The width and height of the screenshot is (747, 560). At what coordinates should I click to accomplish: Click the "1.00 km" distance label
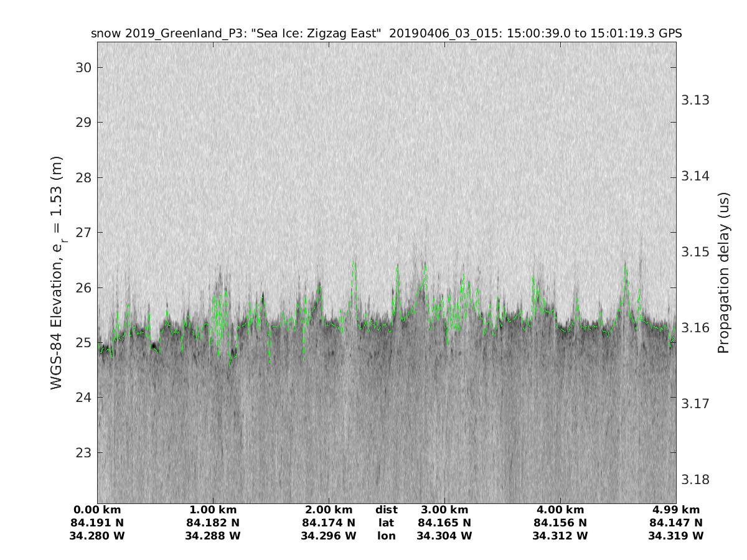coord(213,510)
